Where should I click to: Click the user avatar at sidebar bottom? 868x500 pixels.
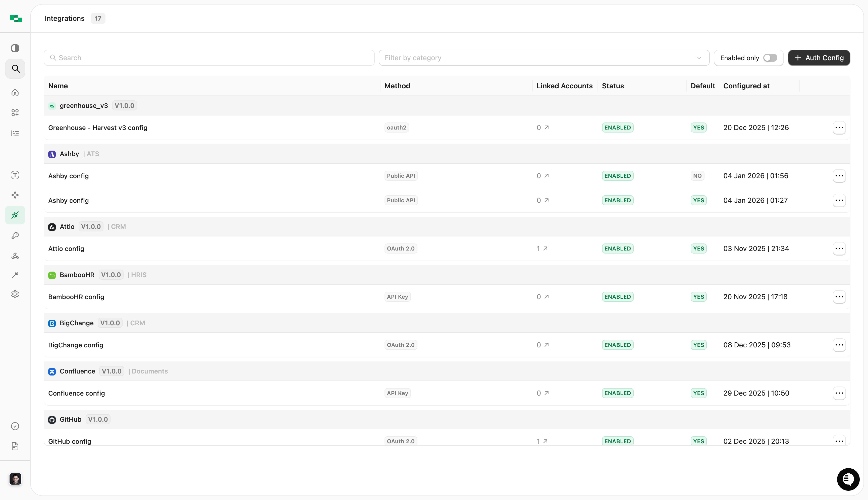click(15, 479)
